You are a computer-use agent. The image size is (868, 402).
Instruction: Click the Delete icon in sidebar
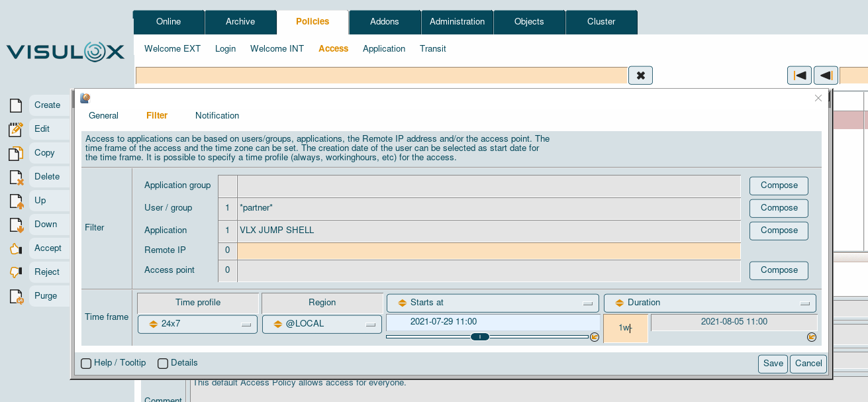pos(16,177)
